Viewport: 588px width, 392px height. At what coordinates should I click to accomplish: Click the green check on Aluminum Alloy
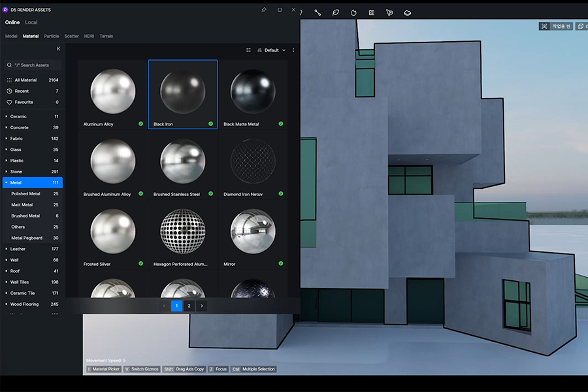tap(140, 123)
